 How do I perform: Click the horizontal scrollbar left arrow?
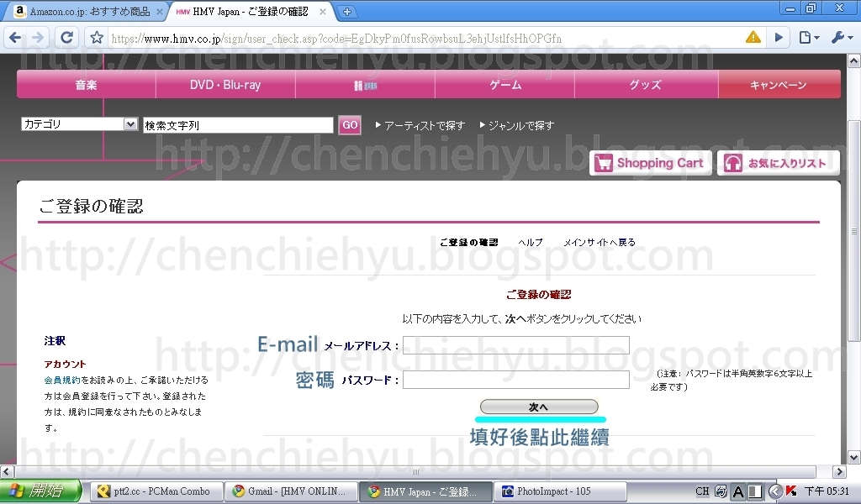tap(7, 471)
